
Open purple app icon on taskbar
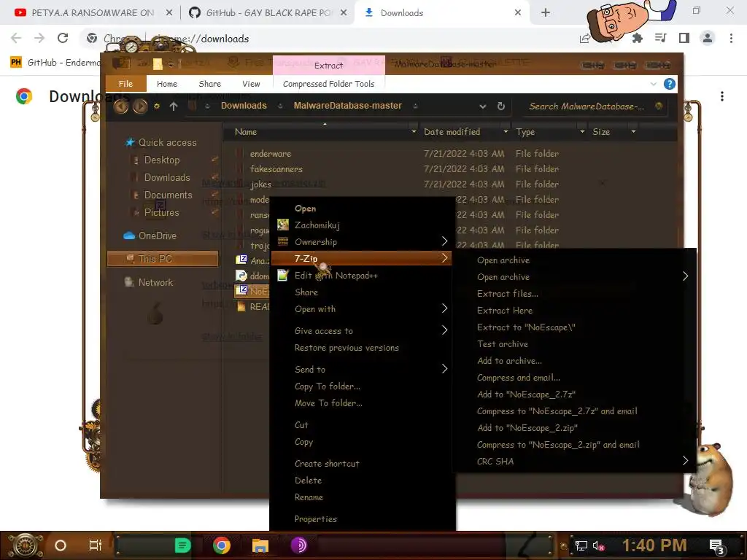(299, 545)
